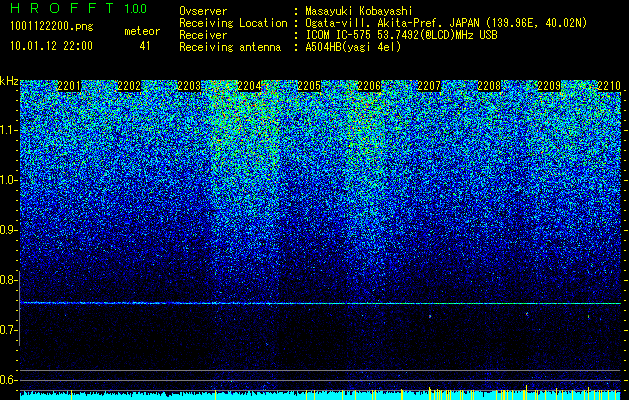Click the 0.7 frequency axis label
This screenshot has width=629, height=400.
tap(8, 330)
